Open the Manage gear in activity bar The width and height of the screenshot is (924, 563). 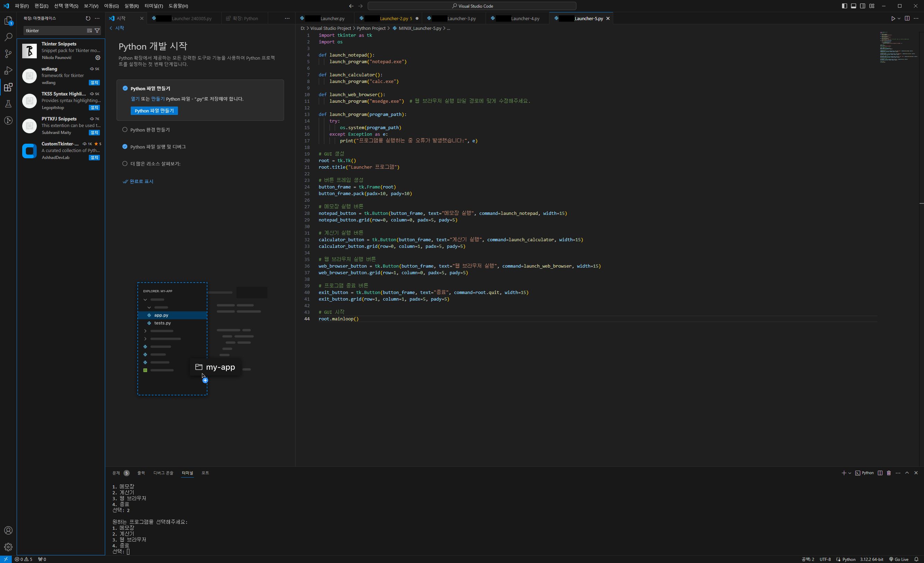pyautogui.click(x=8, y=547)
